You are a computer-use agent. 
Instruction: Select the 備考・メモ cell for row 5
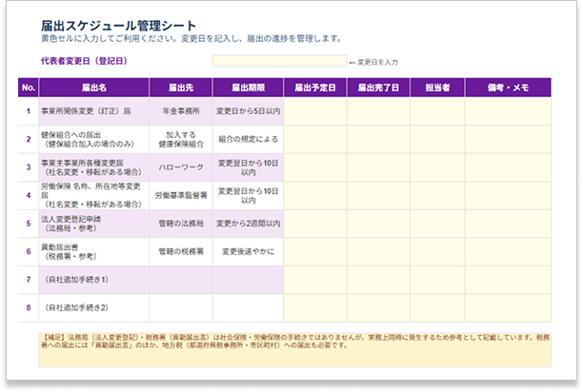pos(508,224)
